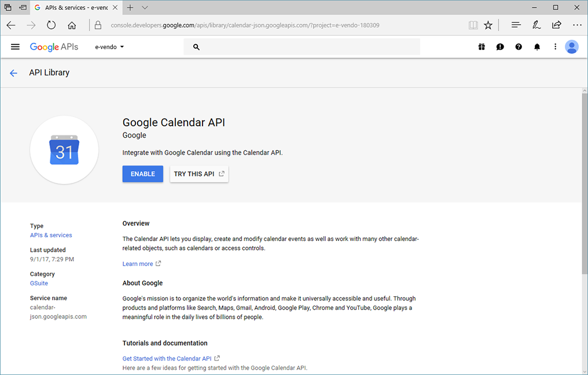Viewport: 588px width, 375px height.
Task: Open the APIs & services type link
Action: [x=51, y=235]
